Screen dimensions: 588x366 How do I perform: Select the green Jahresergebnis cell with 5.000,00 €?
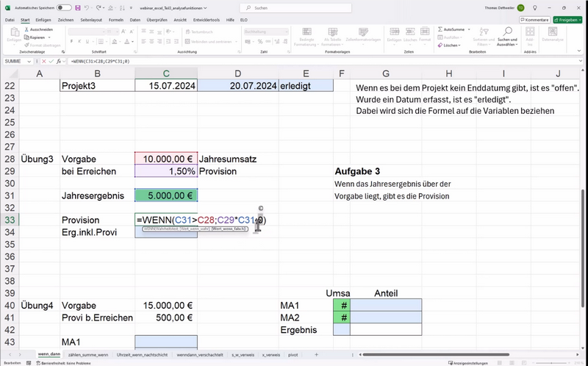click(166, 195)
